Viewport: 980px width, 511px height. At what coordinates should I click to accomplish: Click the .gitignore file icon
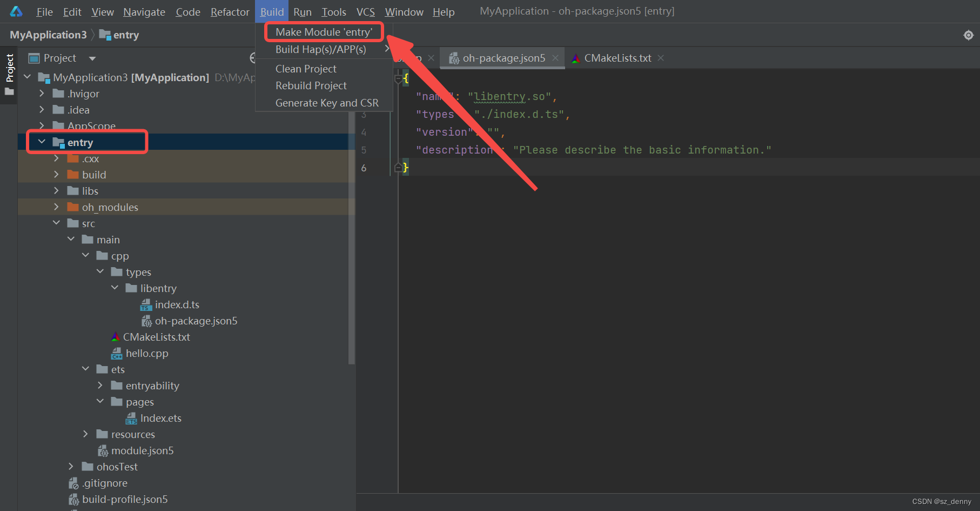pos(74,482)
